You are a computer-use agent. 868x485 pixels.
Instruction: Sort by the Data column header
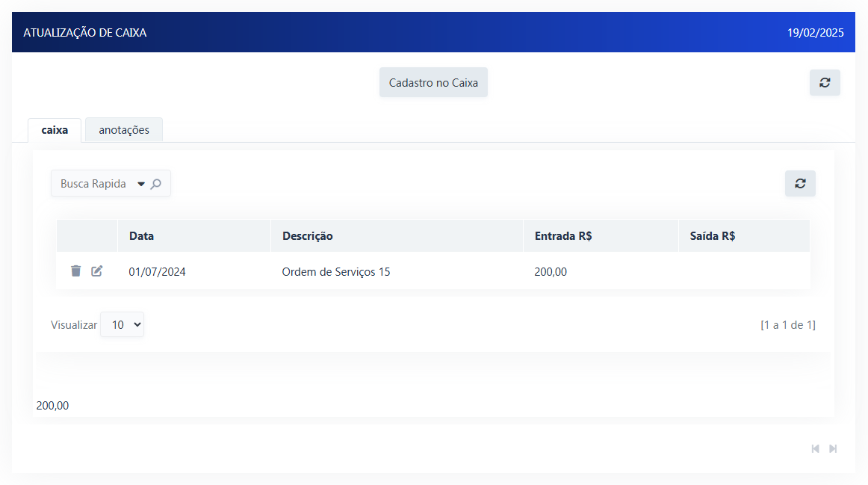click(x=142, y=236)
